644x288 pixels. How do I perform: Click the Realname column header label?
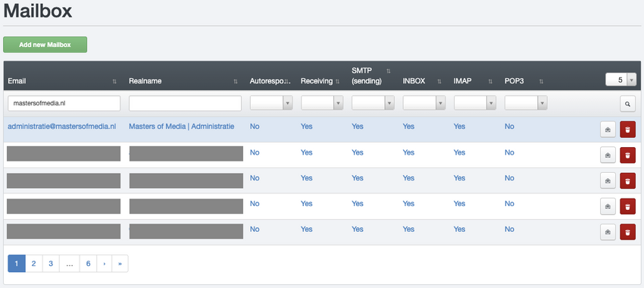(145, 81)
